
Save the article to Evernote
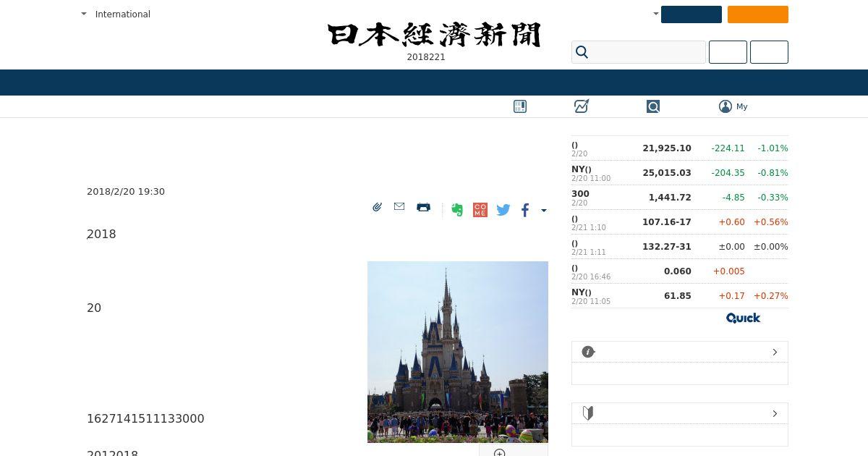(x=457, y=210)
